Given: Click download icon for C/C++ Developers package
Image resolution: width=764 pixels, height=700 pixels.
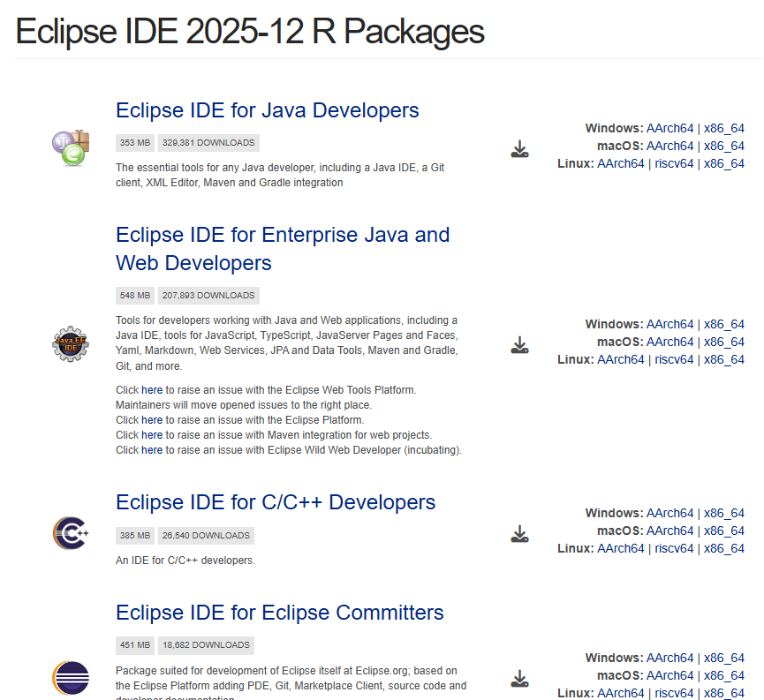Looking at the screenshot, I should (519, 534).
